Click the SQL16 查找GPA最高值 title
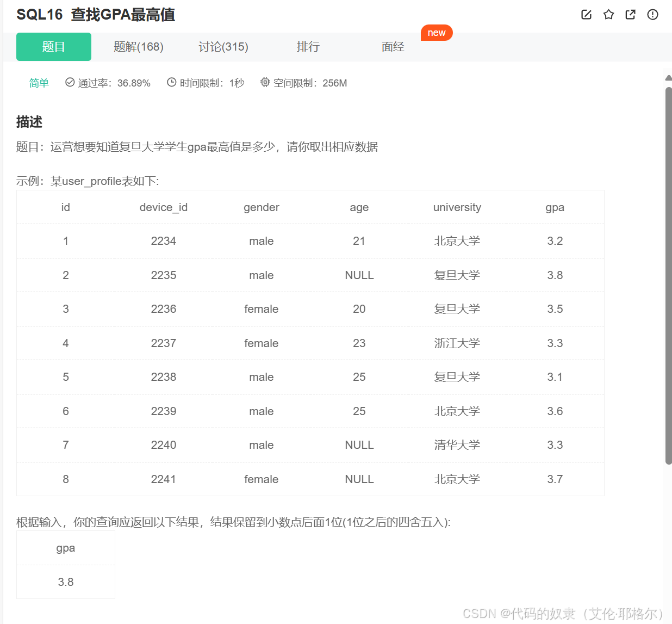 (x=96, y=15)
